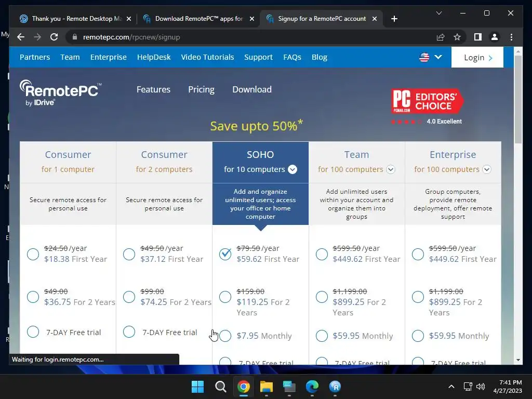
Task: Select SOHO $119.25 For 2 Years plan
Action: click(225, 297)
